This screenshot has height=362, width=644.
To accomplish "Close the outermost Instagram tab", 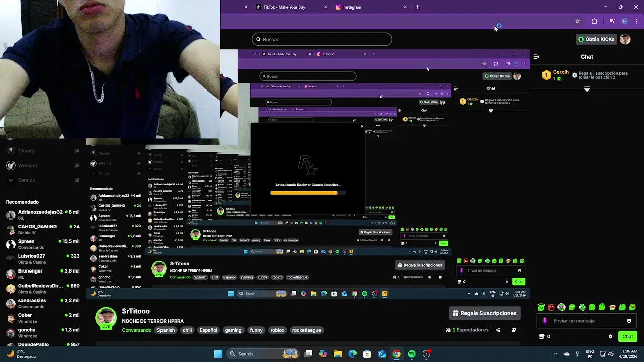I will 405,7.
